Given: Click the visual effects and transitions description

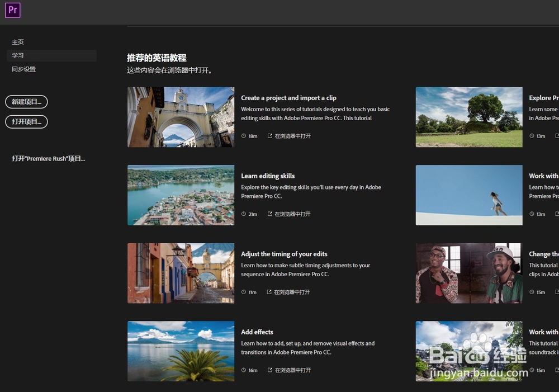Looking at the screenshot, I should (x=307, y=348).
